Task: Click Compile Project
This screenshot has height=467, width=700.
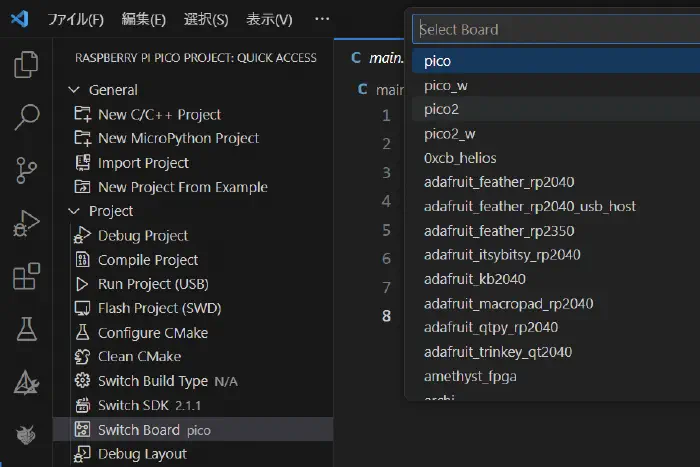Action: click(148, 260)
